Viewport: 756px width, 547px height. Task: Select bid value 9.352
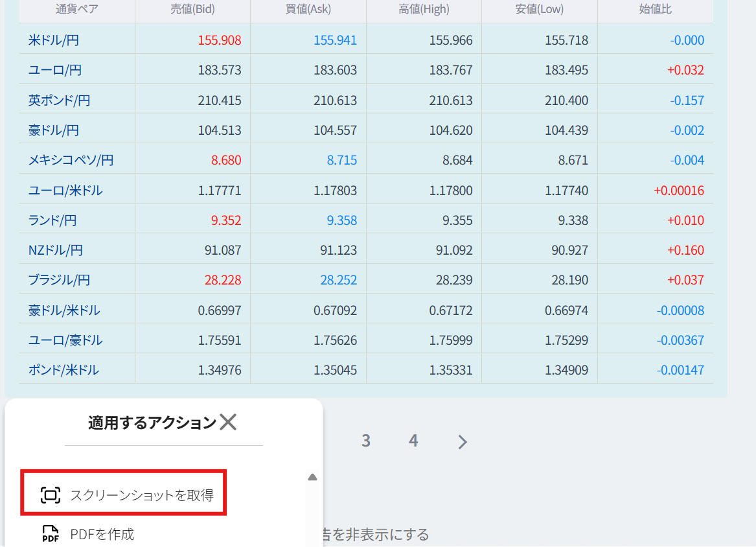click(226, 220)
